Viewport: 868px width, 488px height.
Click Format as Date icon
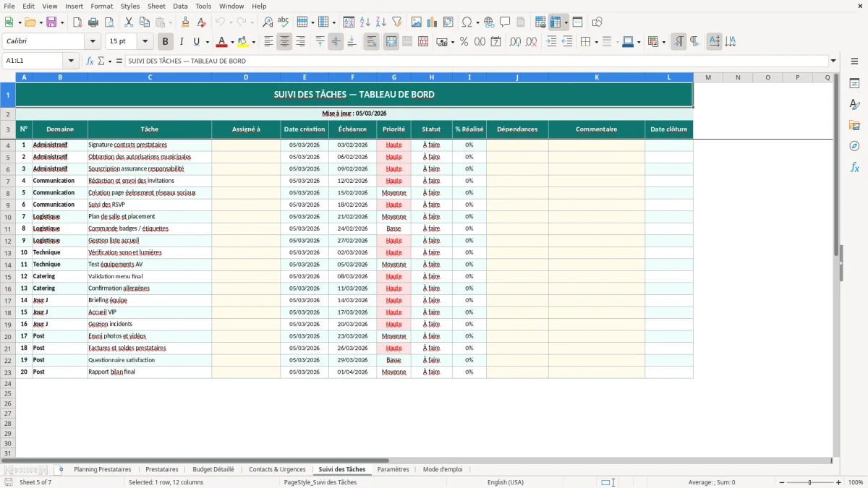pyautogui.click(x=495, y=42)
